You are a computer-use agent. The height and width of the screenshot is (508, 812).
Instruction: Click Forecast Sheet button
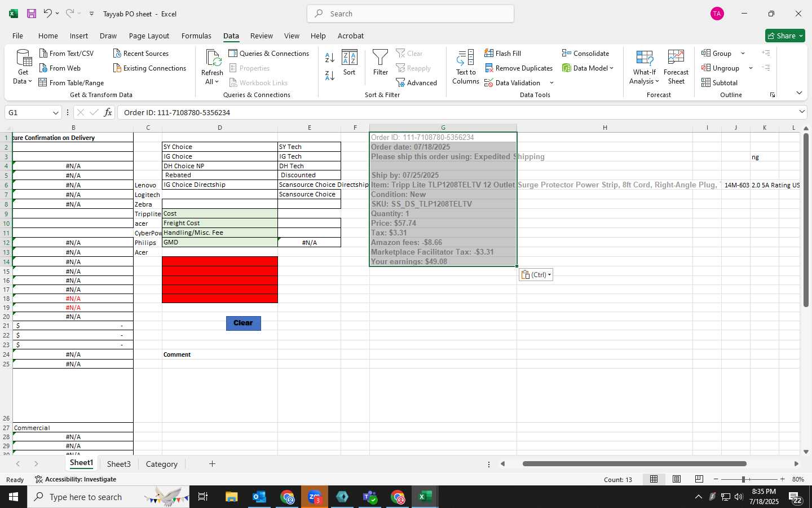click(676, 67)
